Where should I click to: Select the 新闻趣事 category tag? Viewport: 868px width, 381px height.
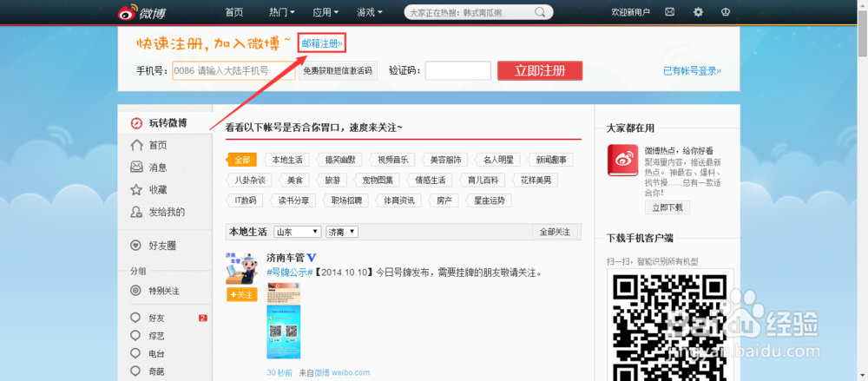550,160
